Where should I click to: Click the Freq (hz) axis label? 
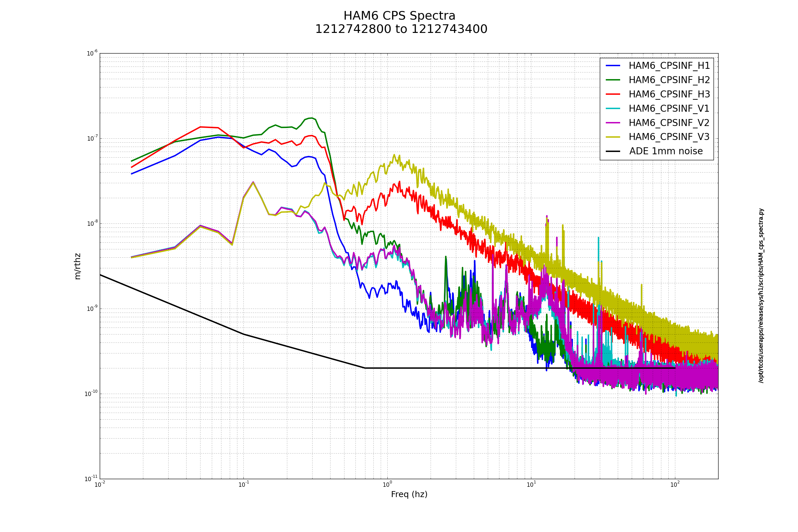click(x=409, y=494)
